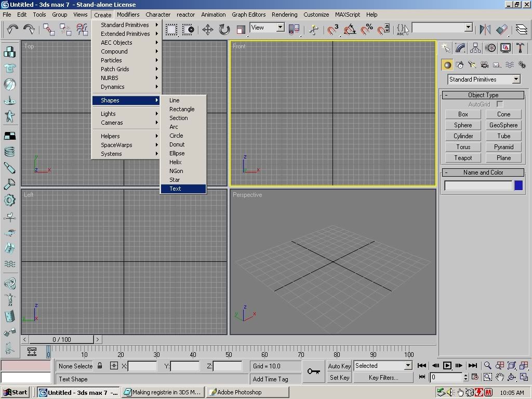Open the Align tool
Screen dimensions: 532x399
point(502,30)
